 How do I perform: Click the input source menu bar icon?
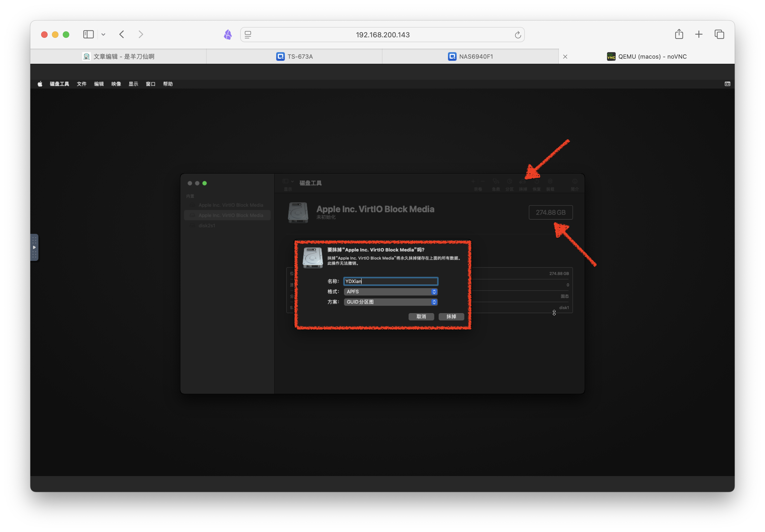(727, 84)
